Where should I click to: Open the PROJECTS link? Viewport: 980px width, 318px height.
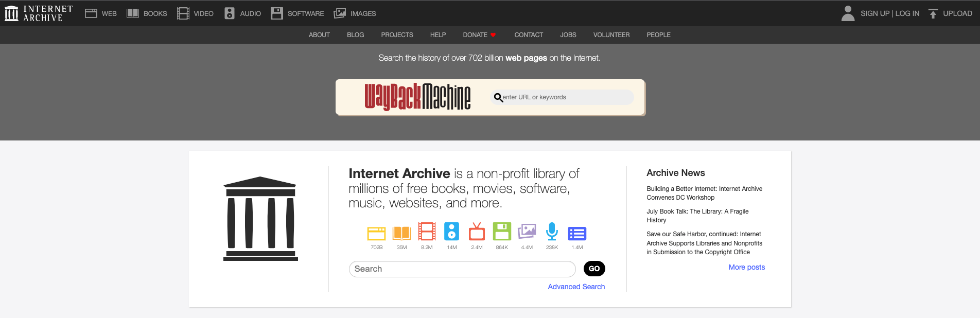point(397,35)
